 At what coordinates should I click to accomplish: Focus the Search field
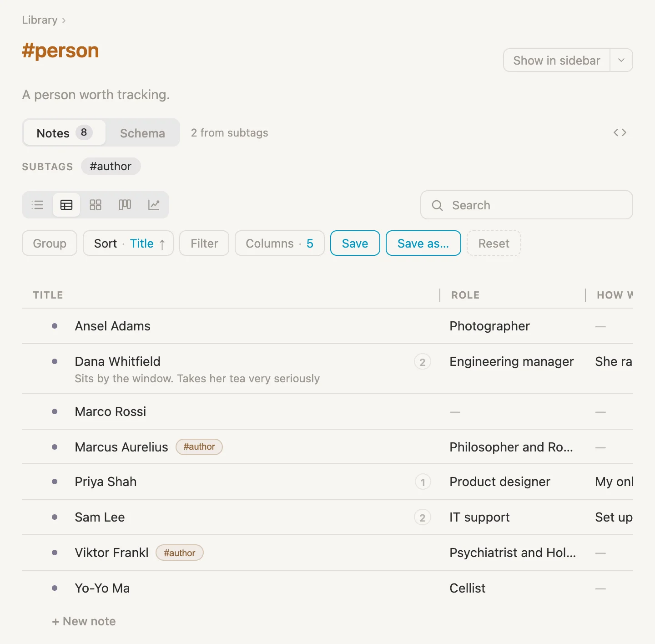point(527,205)
